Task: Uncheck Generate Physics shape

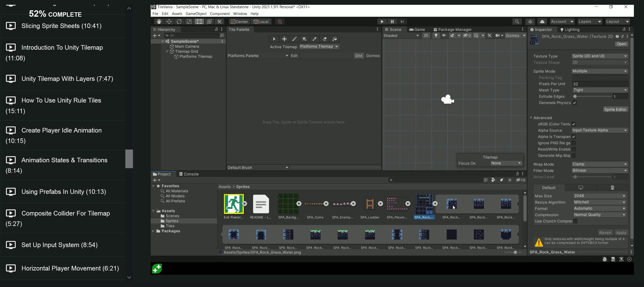Action: 575,103
